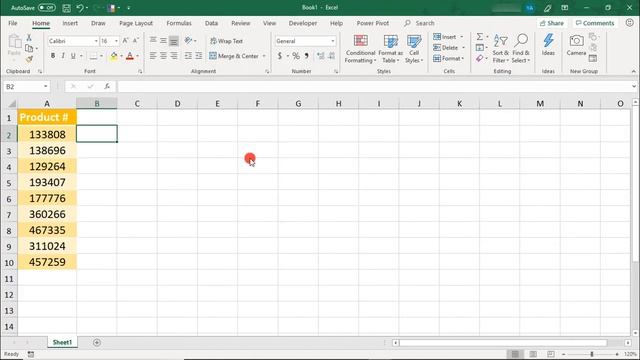Open Find & Select menu

coord(521,49)
